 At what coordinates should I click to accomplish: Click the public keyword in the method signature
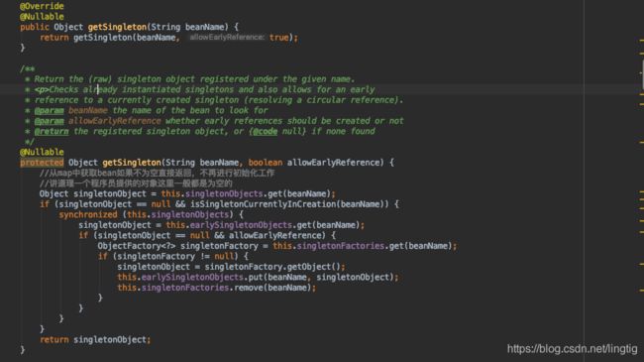point(35,27)
